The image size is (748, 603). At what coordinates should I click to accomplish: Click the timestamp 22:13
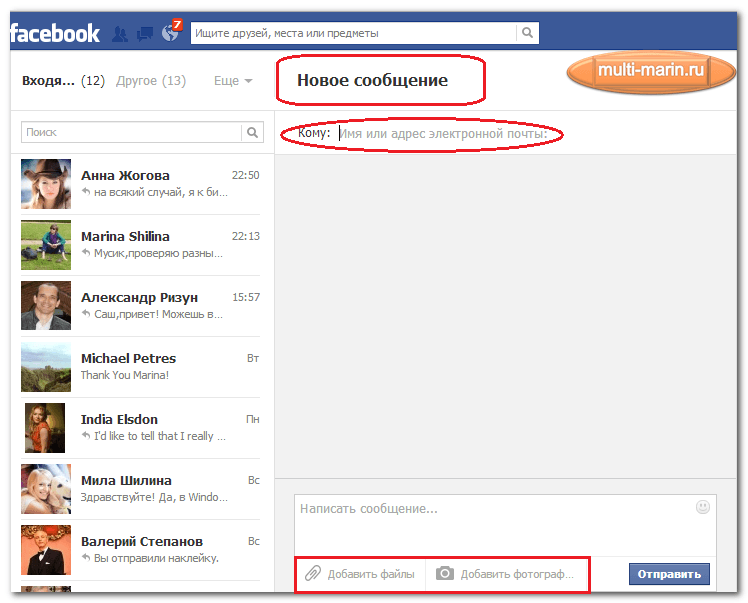(246, 236)
